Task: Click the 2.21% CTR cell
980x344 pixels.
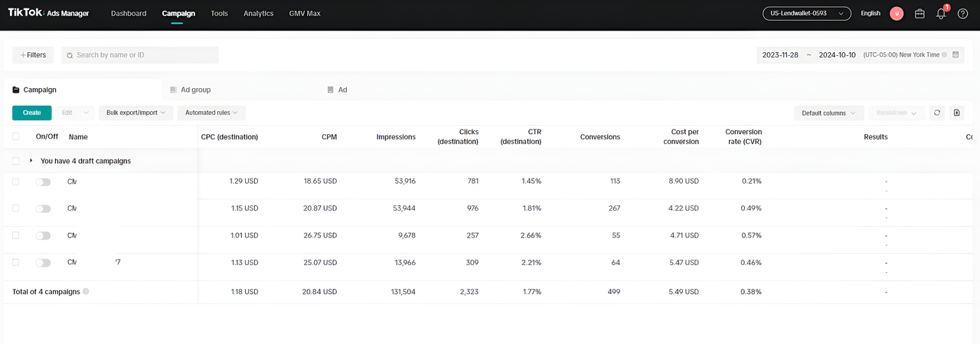Action: point(531,262)
